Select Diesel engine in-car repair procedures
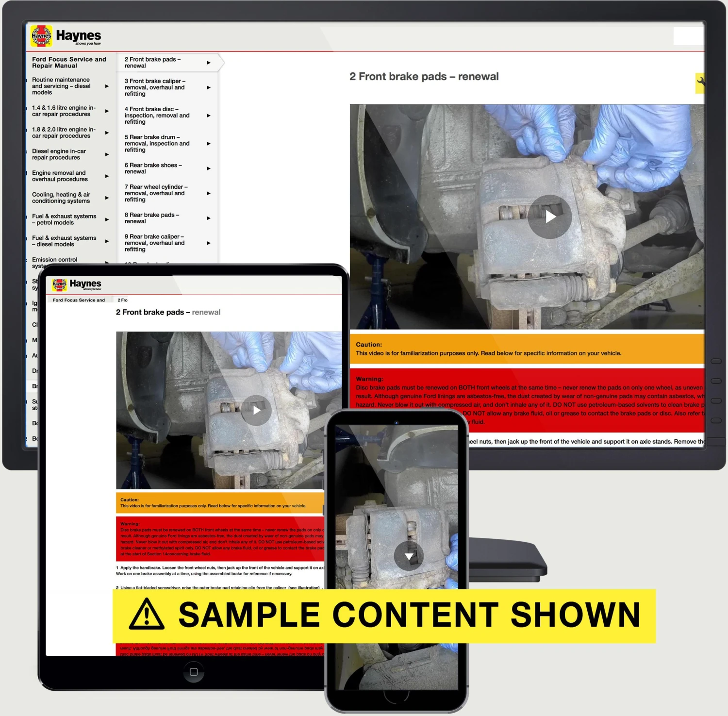728x716 pixels. [x=59, y=154]
